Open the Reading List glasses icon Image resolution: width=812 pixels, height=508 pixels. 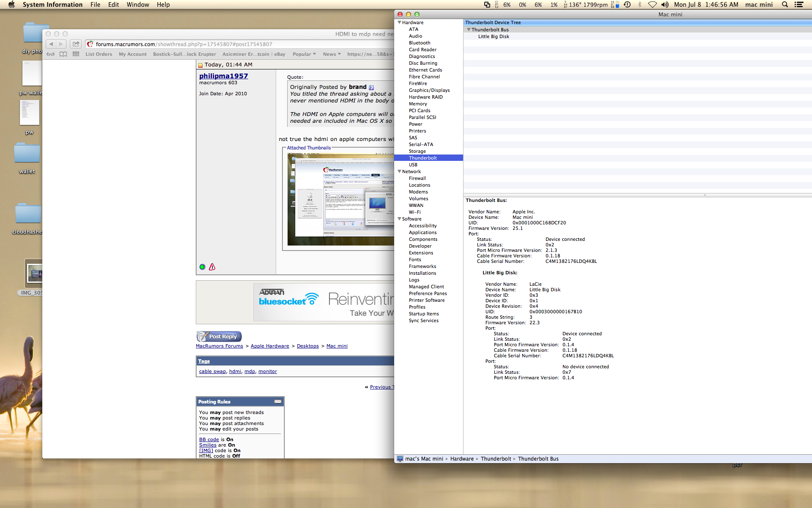click(x=50, y=54)
